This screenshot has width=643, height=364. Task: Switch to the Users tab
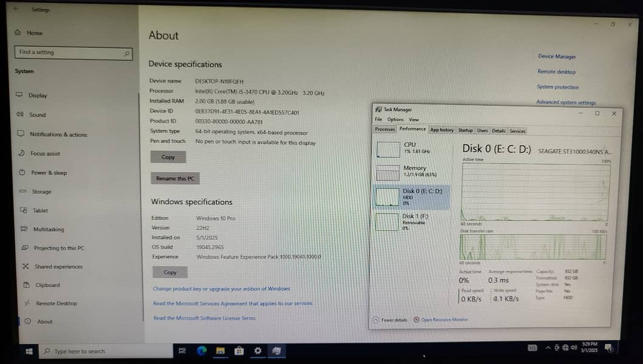[483, 131]
